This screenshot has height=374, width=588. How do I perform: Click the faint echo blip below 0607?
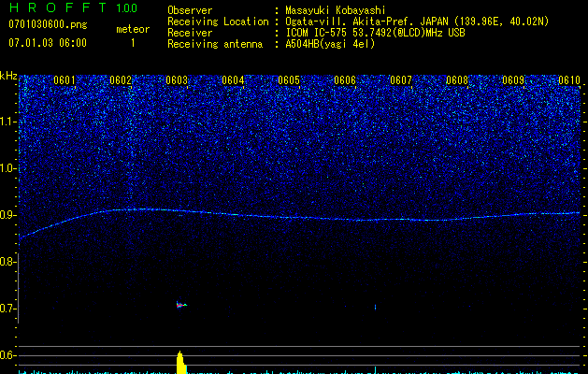pyautogui.click(x=376, y=308)
